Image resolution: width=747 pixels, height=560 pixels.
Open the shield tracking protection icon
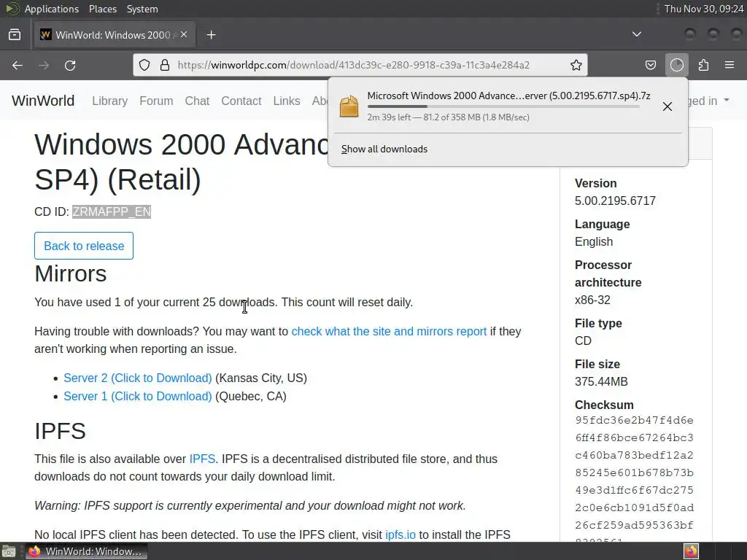pyautogui.click(x=144, y=65)
